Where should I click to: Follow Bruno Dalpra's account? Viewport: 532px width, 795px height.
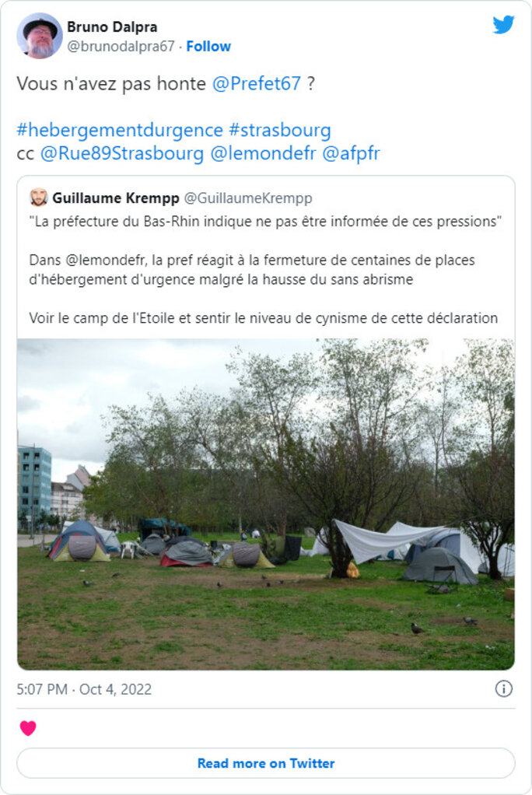point(208,46)
